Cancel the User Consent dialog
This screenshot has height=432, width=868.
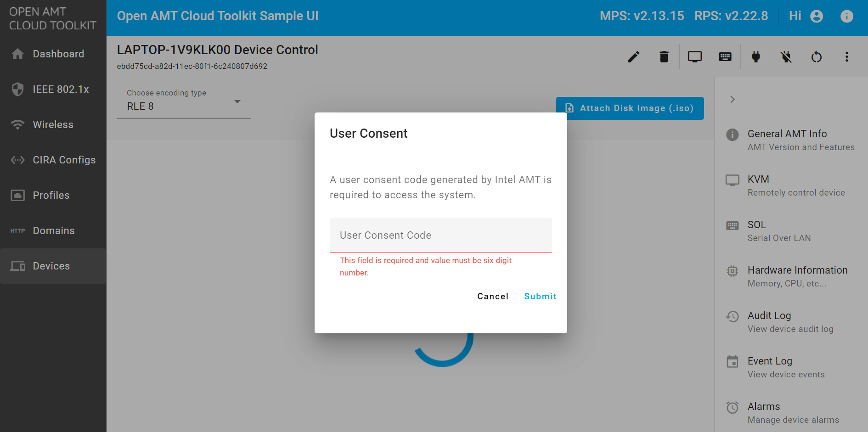[492, 296]
